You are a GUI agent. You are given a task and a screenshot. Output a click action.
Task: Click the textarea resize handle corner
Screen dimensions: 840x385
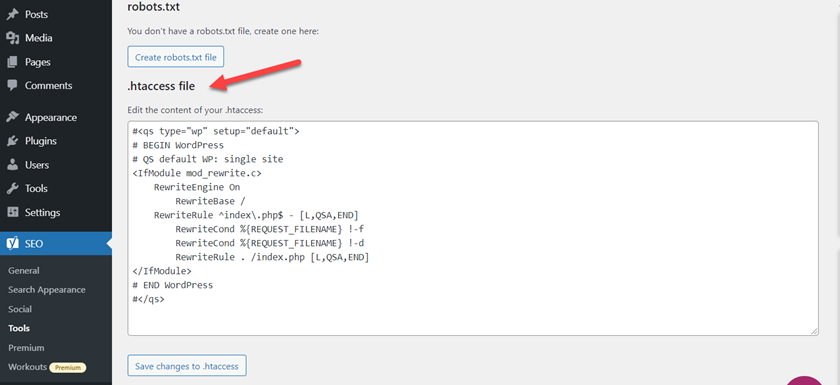tap(814, 331)
